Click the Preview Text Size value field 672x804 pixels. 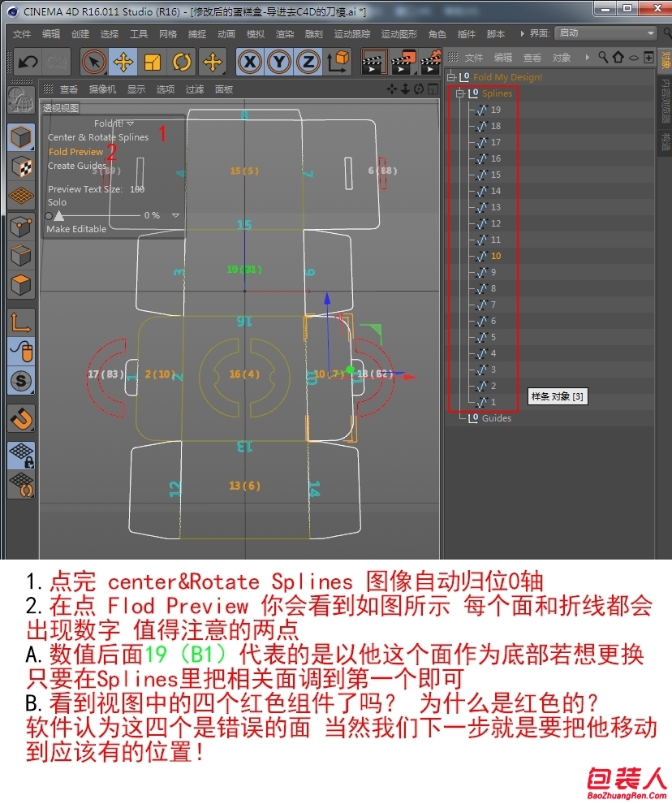click(x=137, y=189)
